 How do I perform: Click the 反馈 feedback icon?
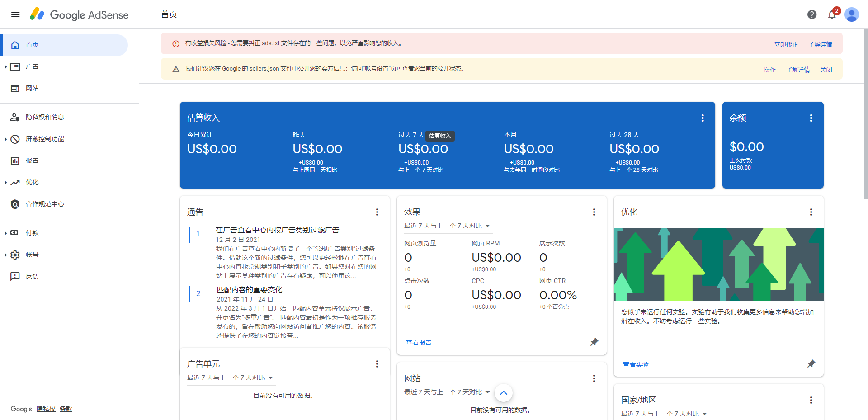click(15, 276)
